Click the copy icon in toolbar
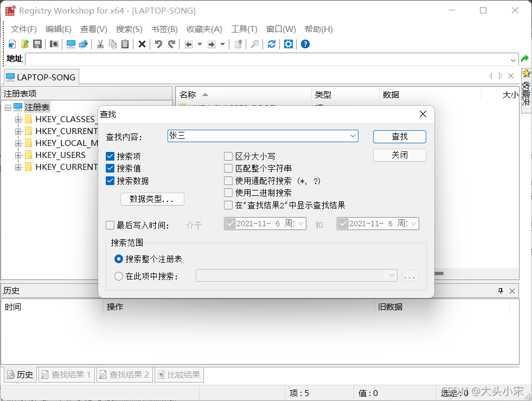 point(113,44)
